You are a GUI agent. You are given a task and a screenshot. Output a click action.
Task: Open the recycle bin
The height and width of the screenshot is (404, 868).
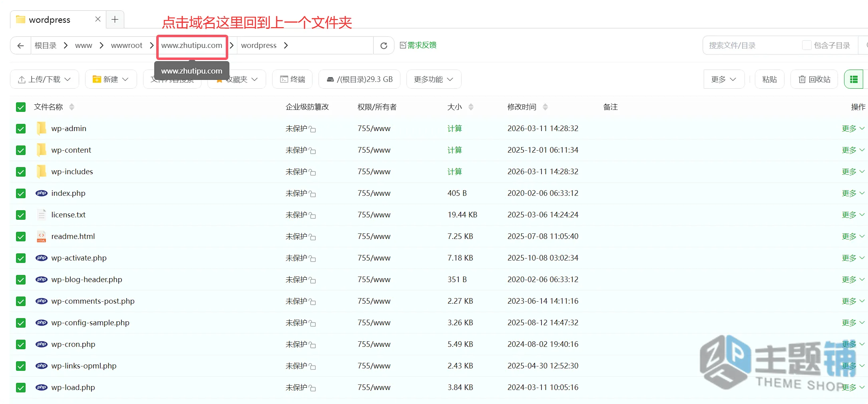[814, 79]
